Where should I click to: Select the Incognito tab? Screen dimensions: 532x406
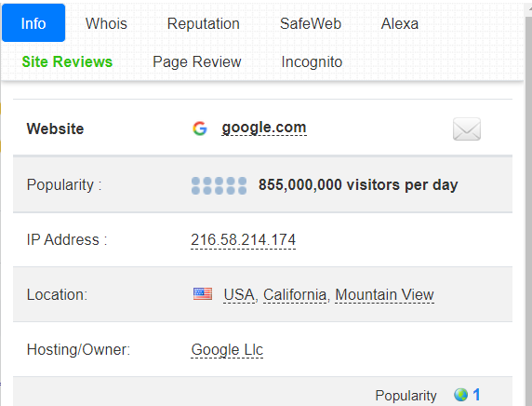tap(312, 61)
